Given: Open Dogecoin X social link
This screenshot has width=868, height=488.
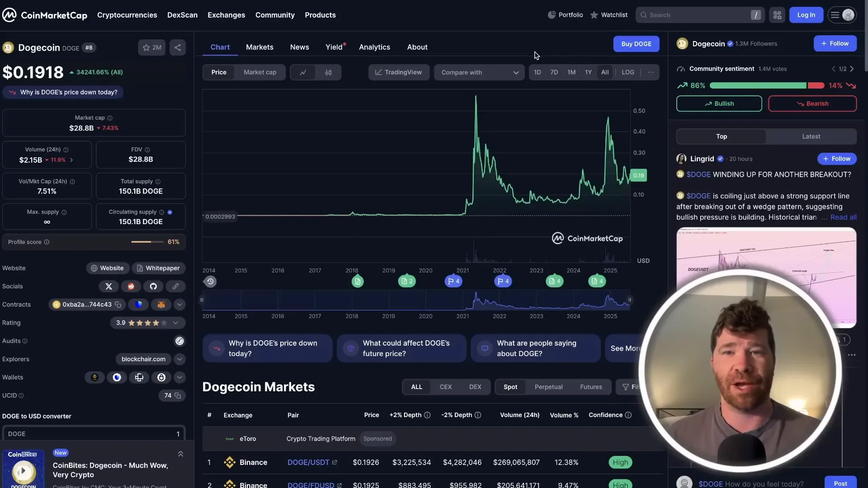Looking at the screenshot, I should 108,286.
